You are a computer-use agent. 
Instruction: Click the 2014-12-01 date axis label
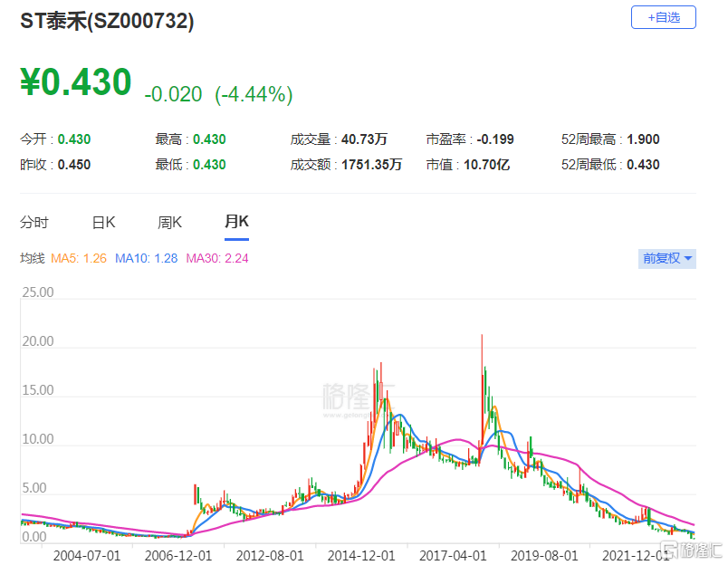coord(361,555)
